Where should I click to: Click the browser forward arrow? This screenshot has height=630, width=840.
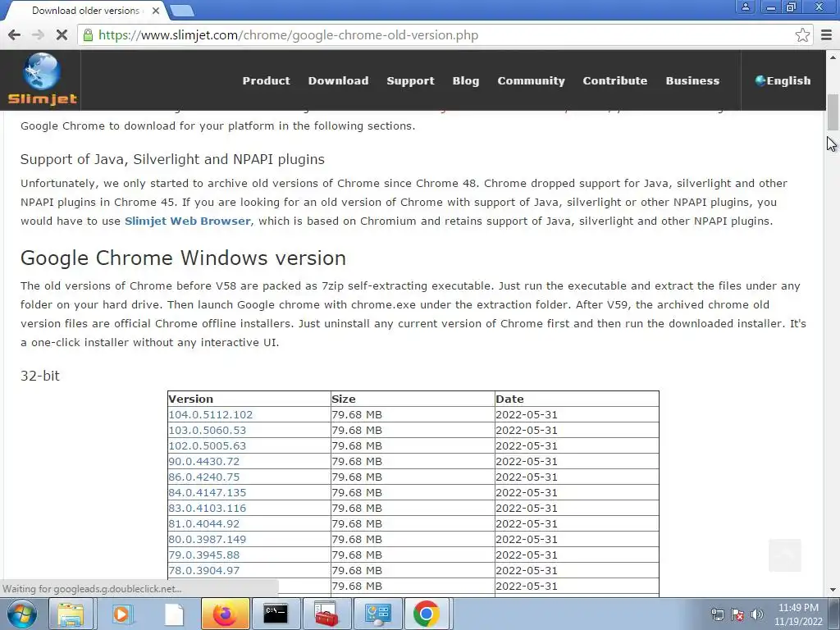pos(38,35)
